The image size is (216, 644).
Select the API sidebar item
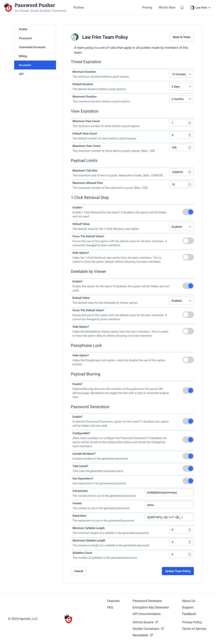(x=35, y=74)
